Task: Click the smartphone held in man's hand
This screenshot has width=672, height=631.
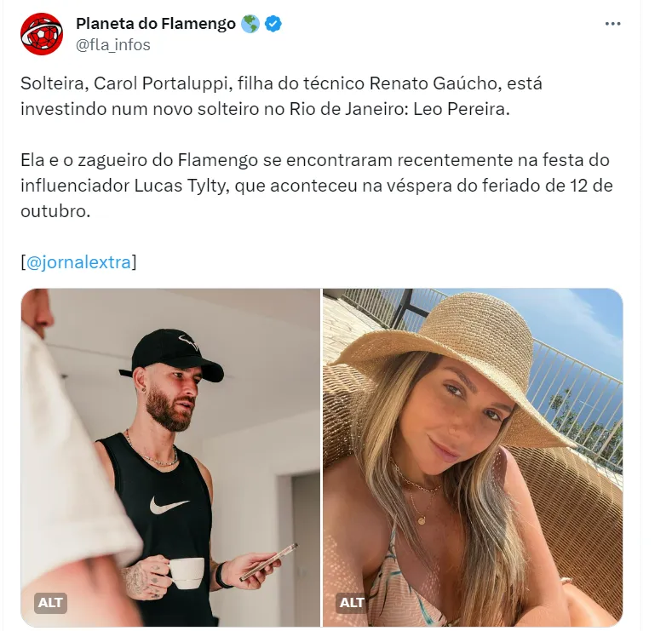Action: tap(268, 560)
